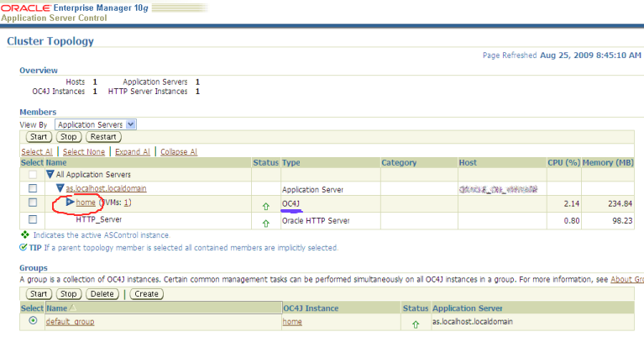
Task: Select the default_group radio button
Action: [33, 320]
